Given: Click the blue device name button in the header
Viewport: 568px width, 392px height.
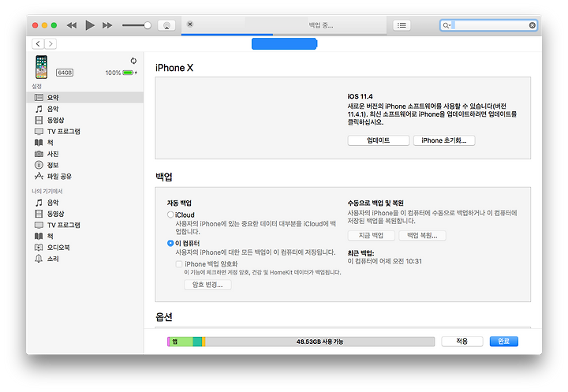Looking at the screenshot, I should 284,44.
